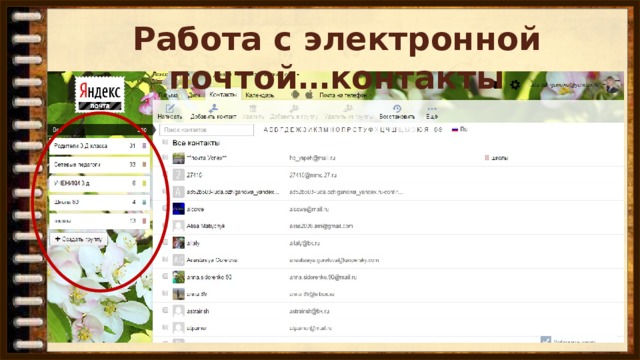
Task: Filter contacts by 0-9 index
Action: (438, 129)
